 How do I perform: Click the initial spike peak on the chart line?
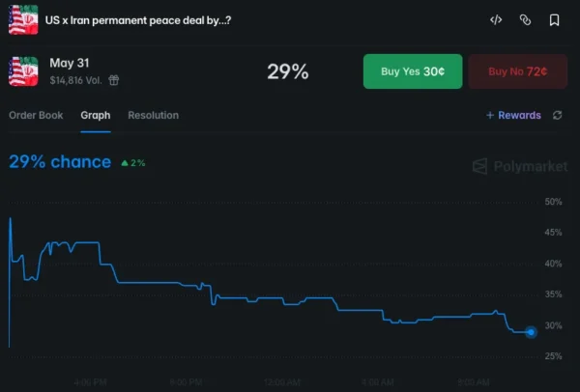(x=11, y=219)
